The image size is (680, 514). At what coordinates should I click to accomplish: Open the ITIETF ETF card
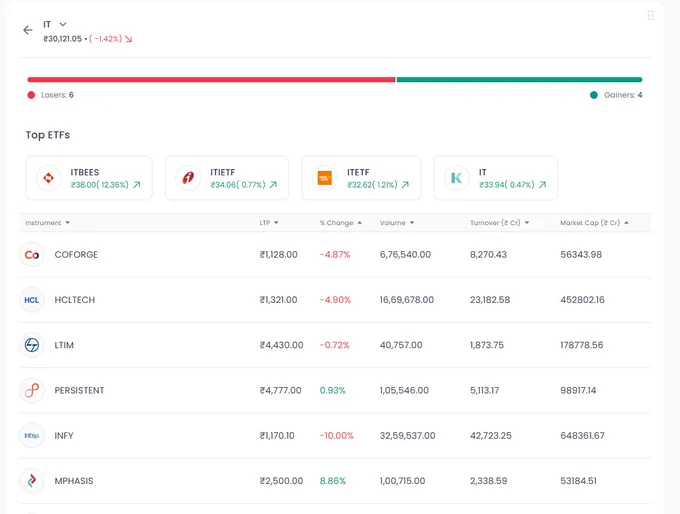tap(227, 178)
